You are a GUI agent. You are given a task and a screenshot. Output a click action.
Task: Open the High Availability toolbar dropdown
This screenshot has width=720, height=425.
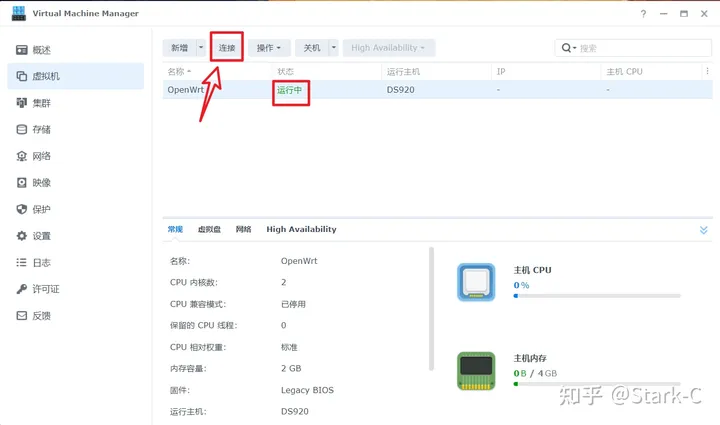(388, 48)
